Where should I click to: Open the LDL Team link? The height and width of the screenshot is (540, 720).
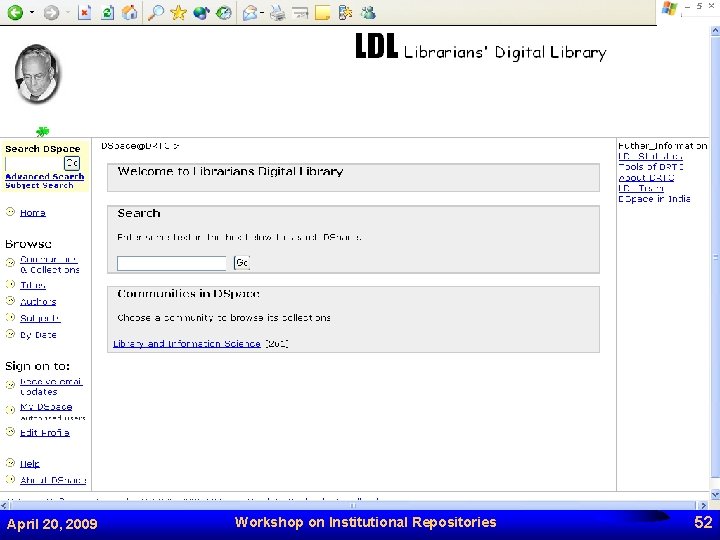tap(641, 188)
